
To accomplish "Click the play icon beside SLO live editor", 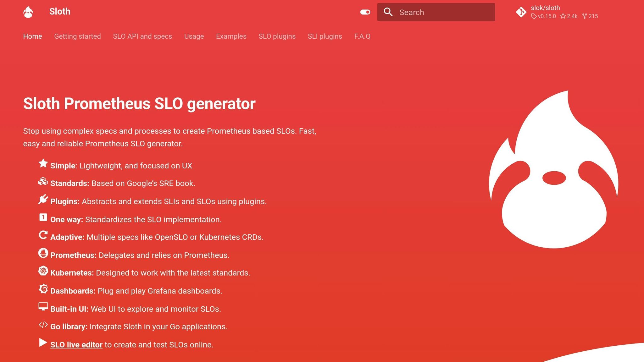I will (x=43, y=343).
